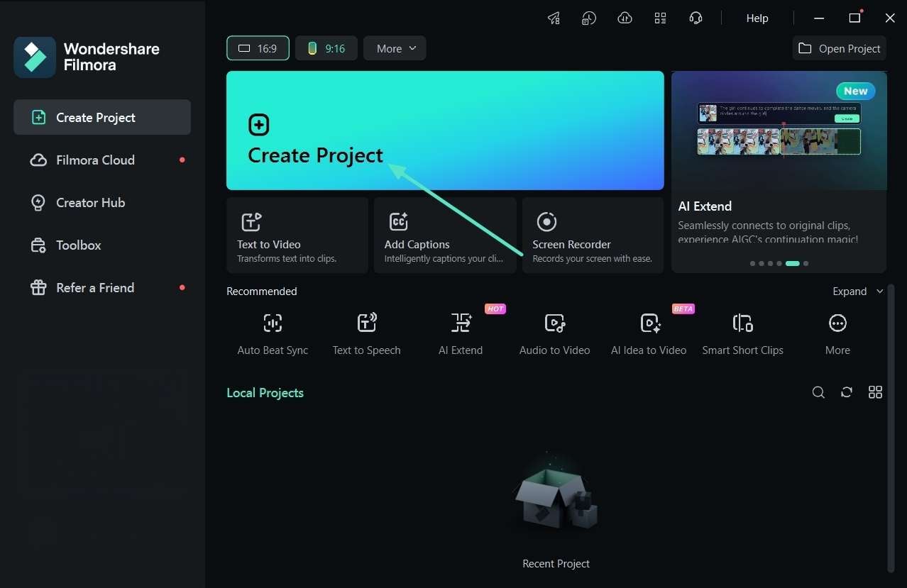Click the large Create Project banner
This screenshot has height=588, width=907.
(x=445, y=131)
